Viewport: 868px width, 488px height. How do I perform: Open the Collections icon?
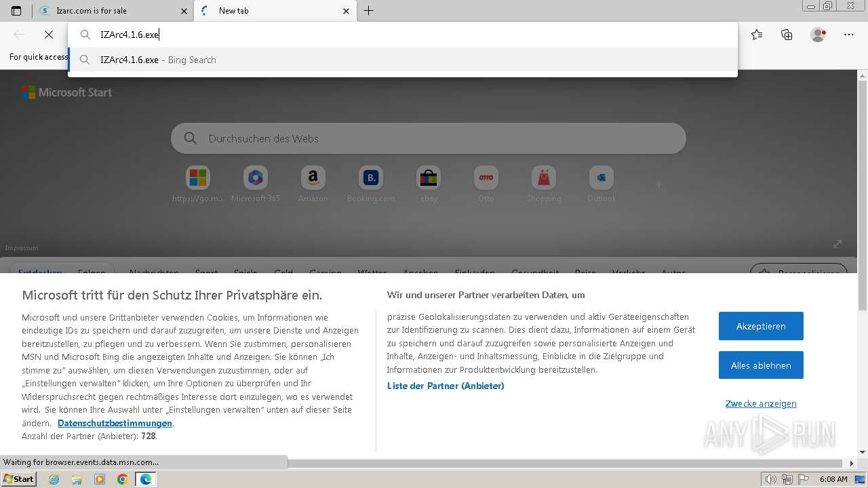787,35
